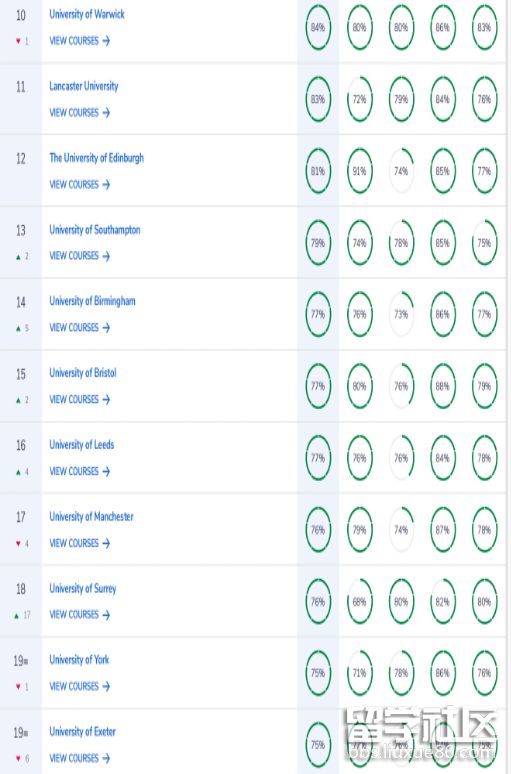Viewport: 511px width, 774px height.
Task: Click red down arrow under rank 17
Action: tap(18, 543)
